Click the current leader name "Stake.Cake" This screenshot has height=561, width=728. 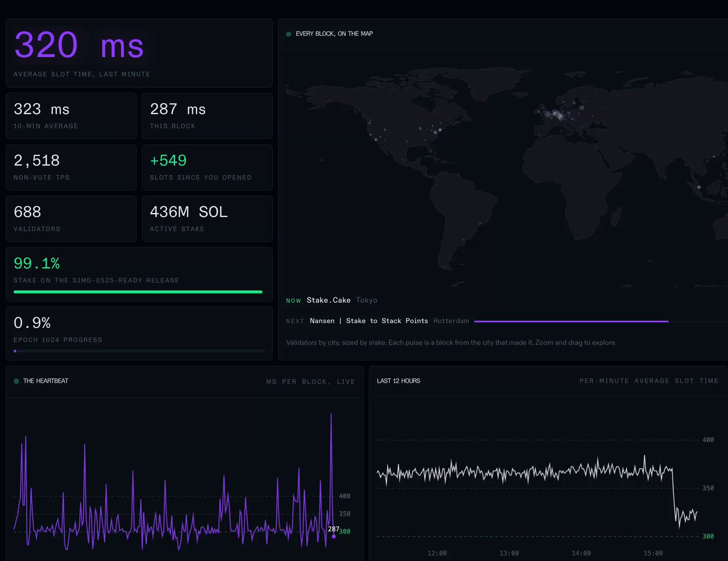coord(329,300)
